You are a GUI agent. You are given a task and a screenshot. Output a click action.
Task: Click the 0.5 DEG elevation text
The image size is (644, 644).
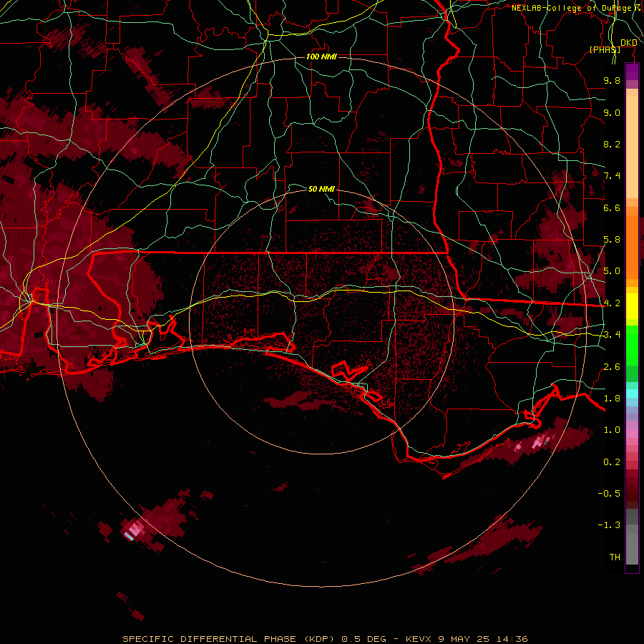point(364,639)
